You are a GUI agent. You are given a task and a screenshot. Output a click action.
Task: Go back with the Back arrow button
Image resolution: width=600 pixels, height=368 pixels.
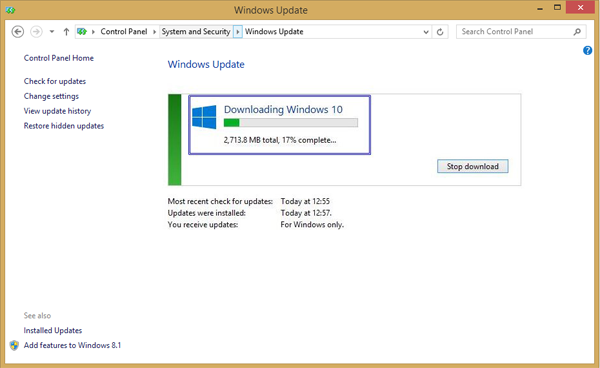[18, 31]
